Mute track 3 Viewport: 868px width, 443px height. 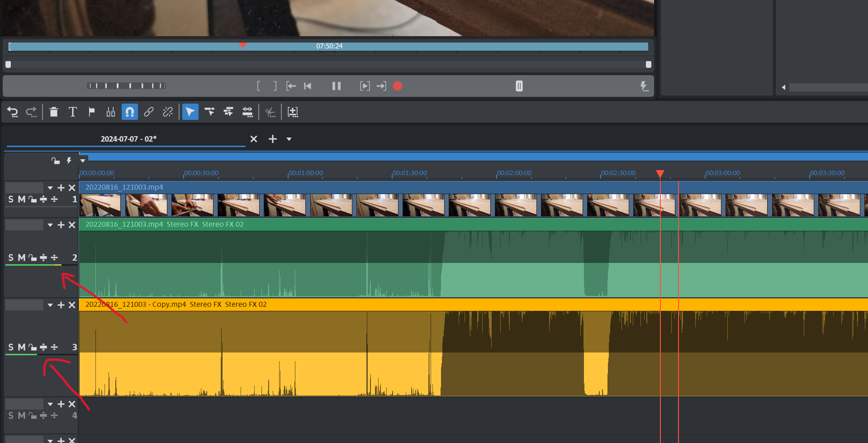21,347
